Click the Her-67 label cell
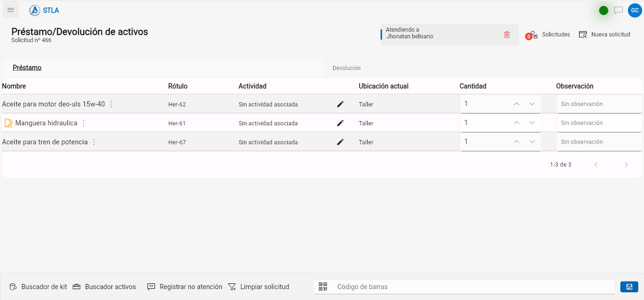644x300 pixels. tap(177, 142)
